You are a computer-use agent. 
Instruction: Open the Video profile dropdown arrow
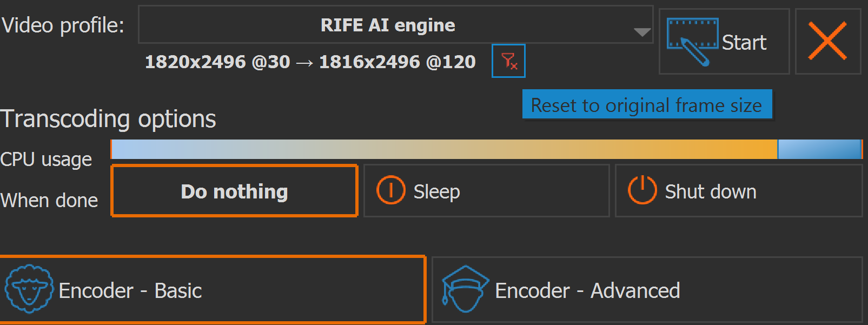coord(642,32)
